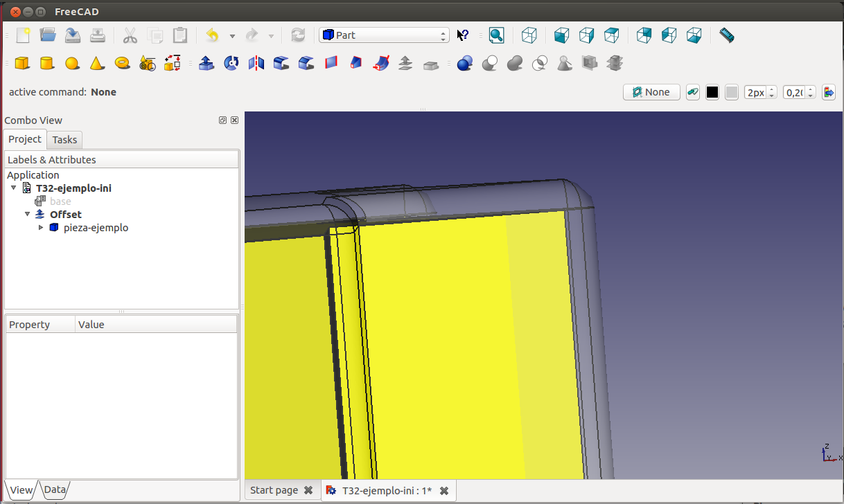Image resolution: width=844 pixels, height=504 pixels.
Task: Toggle construction mode link button
Action: coord(692,92)
